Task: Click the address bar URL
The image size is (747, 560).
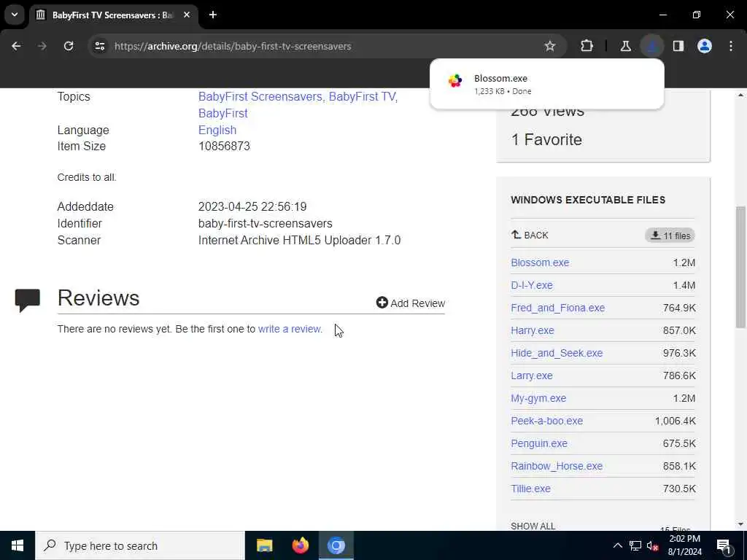Action: click(x=233, y=46)
